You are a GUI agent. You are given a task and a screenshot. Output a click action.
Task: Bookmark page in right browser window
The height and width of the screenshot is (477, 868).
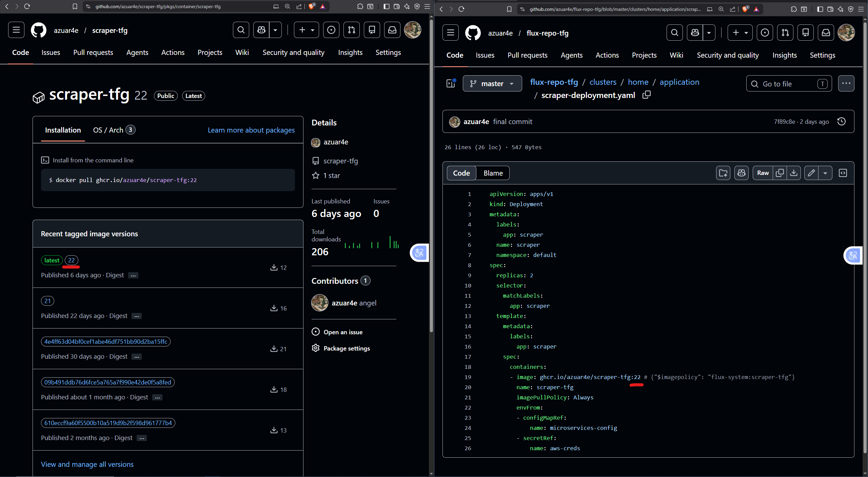(x=509, y=9)
